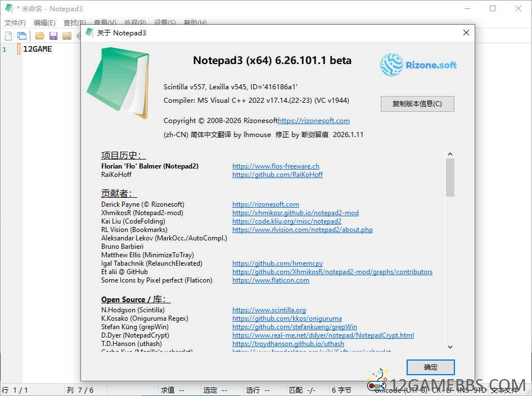This screenshot has height=396, width=532.
Task: Open the rlvision.com notepad2 about.php link
Action: click(303, 230)
